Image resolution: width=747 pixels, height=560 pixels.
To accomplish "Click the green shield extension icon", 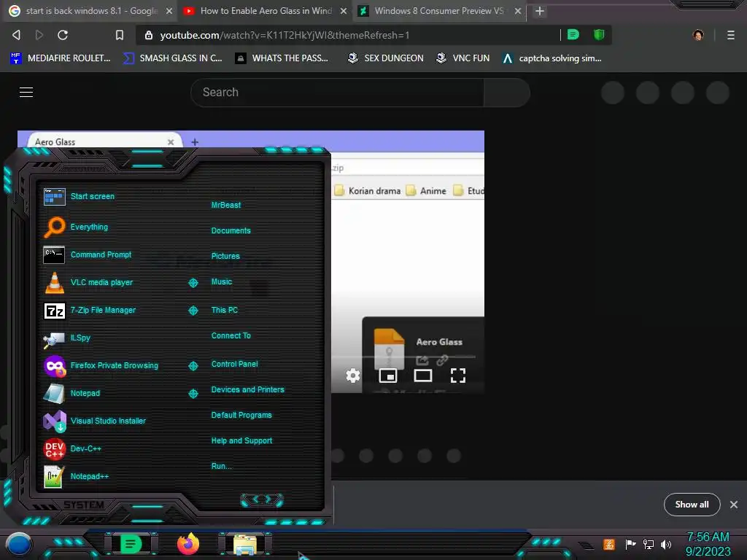I will pyautogui.click(x=599, y=34).
